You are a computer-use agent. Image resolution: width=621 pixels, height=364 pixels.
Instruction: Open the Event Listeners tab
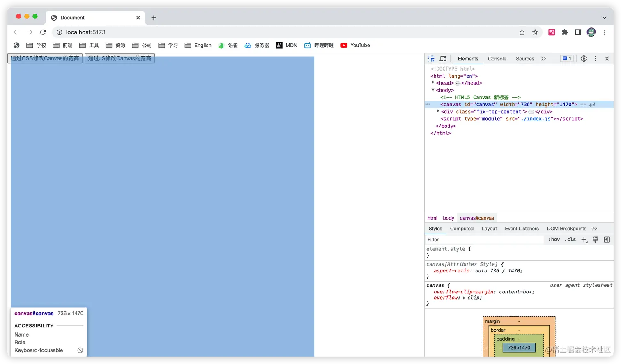522,229
